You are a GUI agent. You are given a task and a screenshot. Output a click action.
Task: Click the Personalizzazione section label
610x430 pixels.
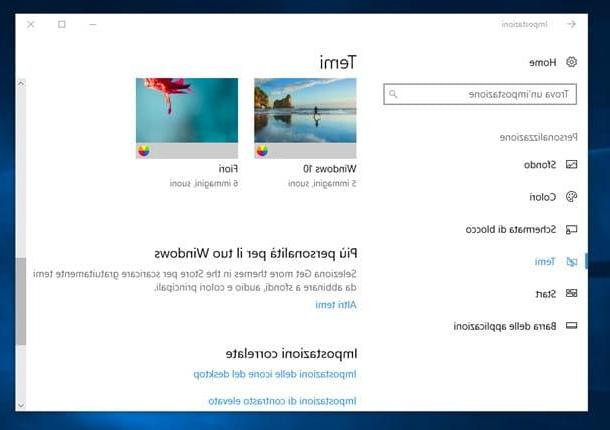[x=538, y=137]
